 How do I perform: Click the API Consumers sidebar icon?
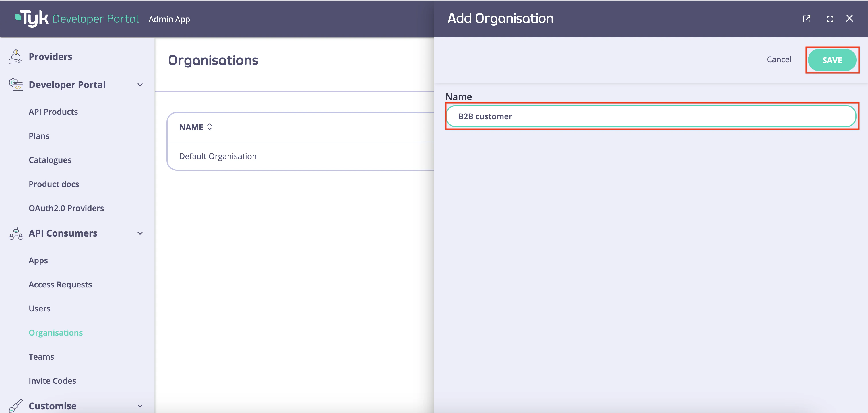[x=15, y=233]
